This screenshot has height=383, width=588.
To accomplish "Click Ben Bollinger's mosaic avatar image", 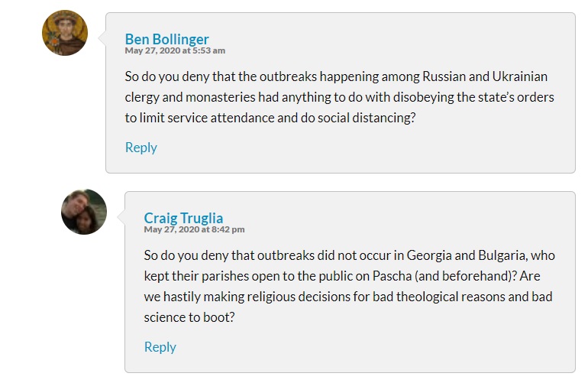I will coord(65,33).
